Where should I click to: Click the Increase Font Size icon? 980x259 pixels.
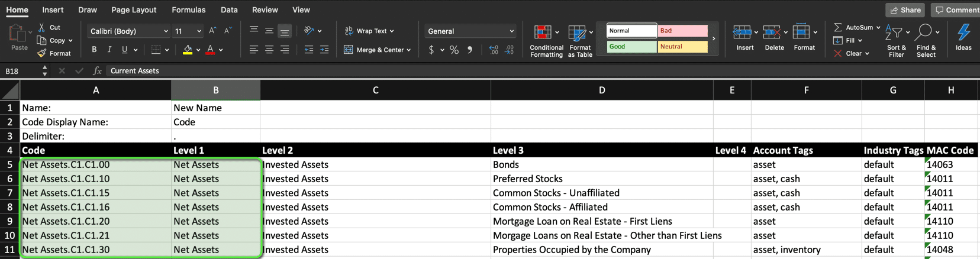[212, 31]
